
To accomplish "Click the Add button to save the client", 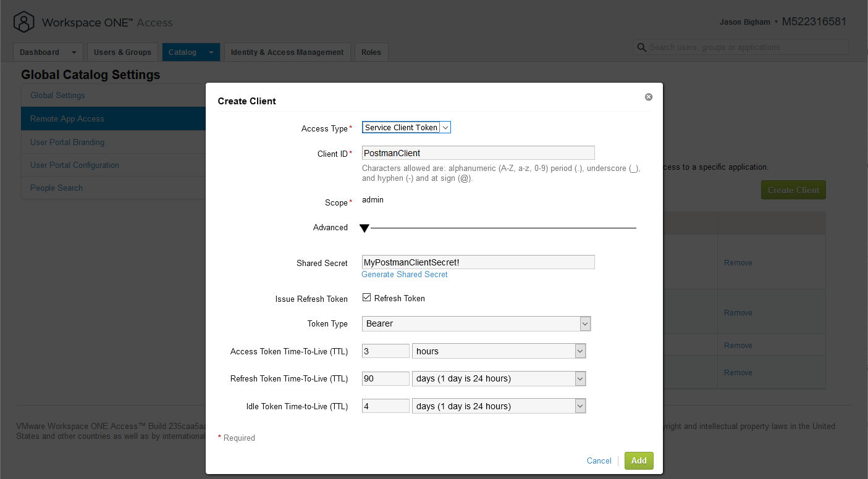I will click(638, 460).
